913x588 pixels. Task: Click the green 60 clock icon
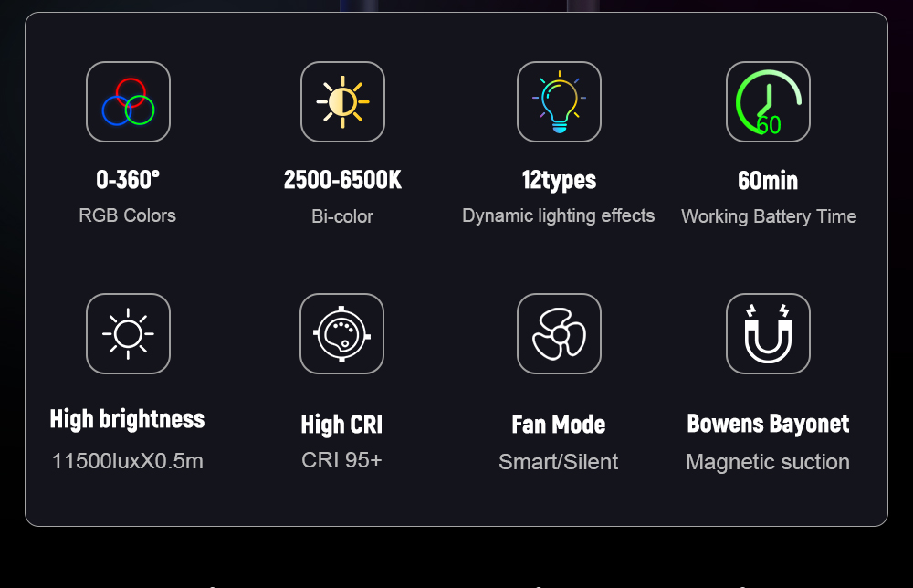coord(768,102)
